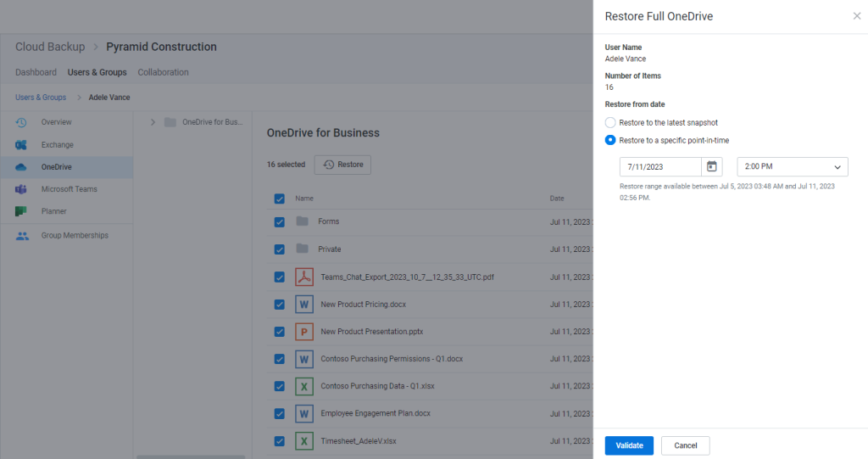Select Group Memberships in the sidebar
Viewport: 868px width, 459px height.
tap(66, 236)
